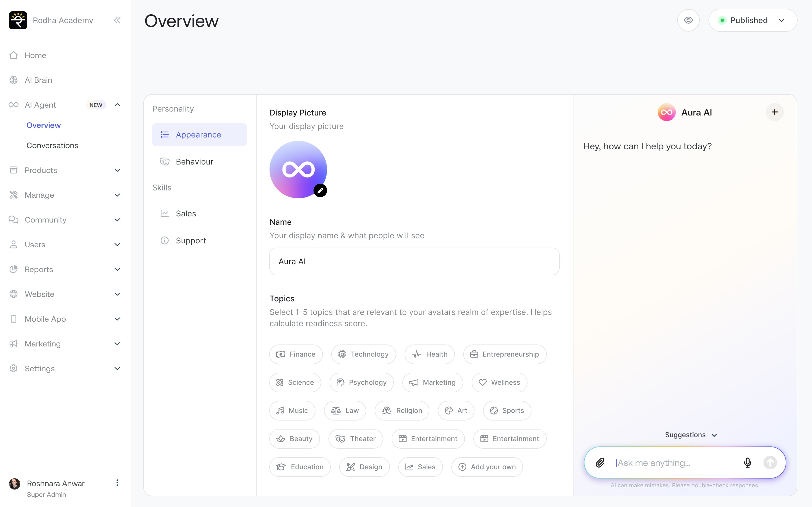
Task: Toggle the Psychology topic chip
Action: pos(361,383)
